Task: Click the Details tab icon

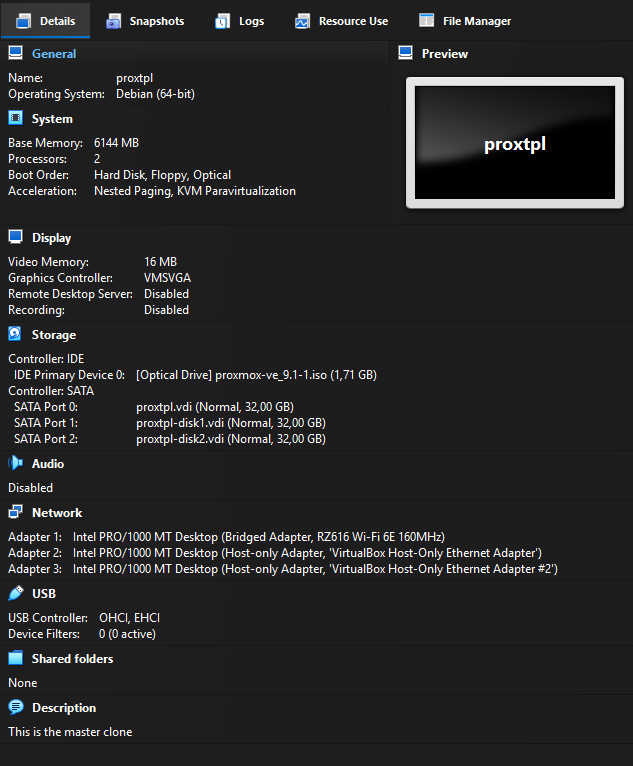Action: coord(23,21)
